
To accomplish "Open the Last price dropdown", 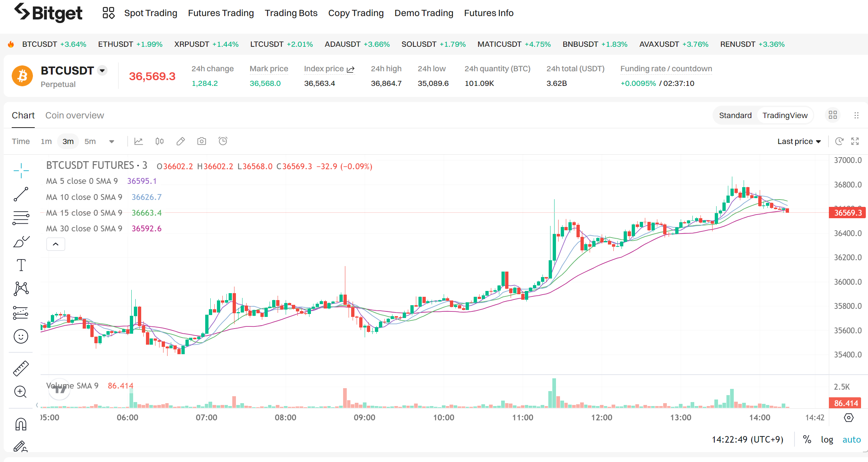I will point(799,141).
